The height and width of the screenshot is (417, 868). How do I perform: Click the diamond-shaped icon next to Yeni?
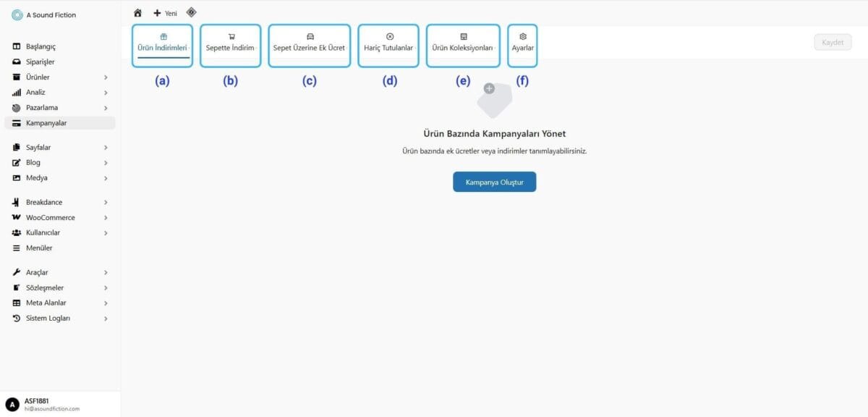191,12
